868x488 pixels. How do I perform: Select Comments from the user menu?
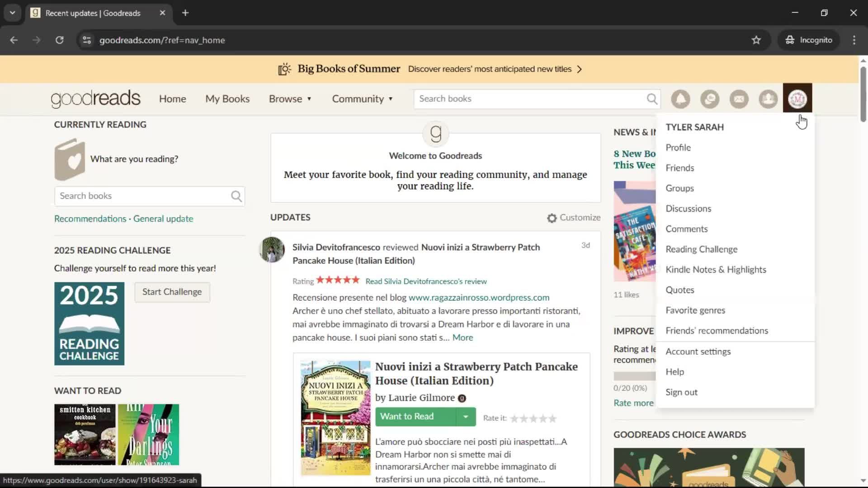pos(686,229)
